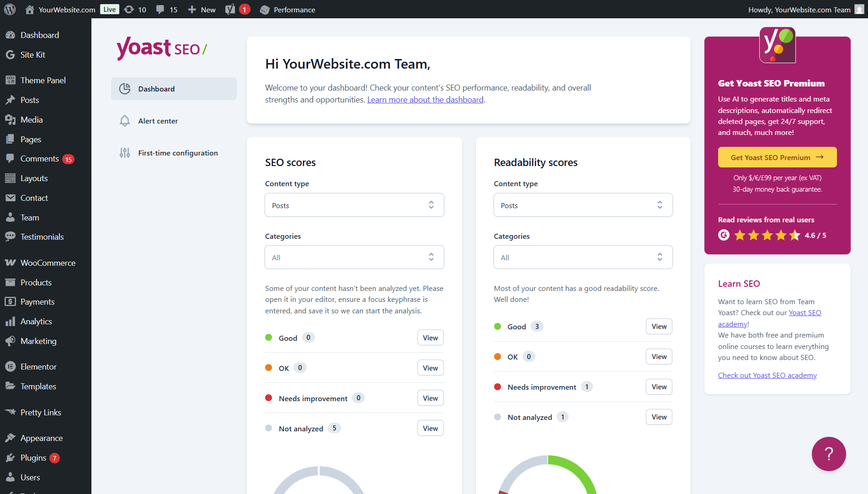The width and height of the screenshot is (868, 494).
Task: Open Templates menu in WordPress sidebar
Action: coord(46,387)
